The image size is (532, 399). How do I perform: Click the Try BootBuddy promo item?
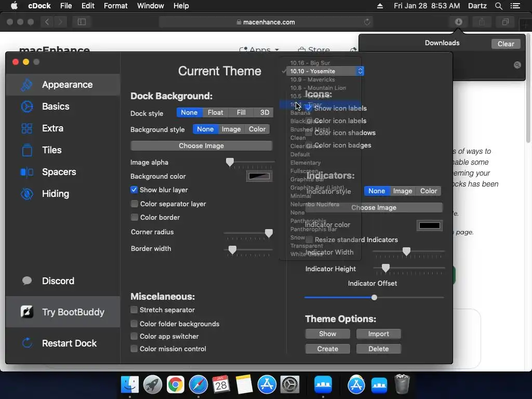[63, 312]
